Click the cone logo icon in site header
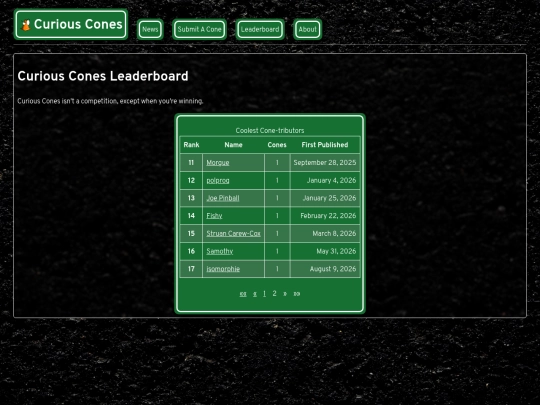This screenshot has height=405, width=540. (26, 25)
